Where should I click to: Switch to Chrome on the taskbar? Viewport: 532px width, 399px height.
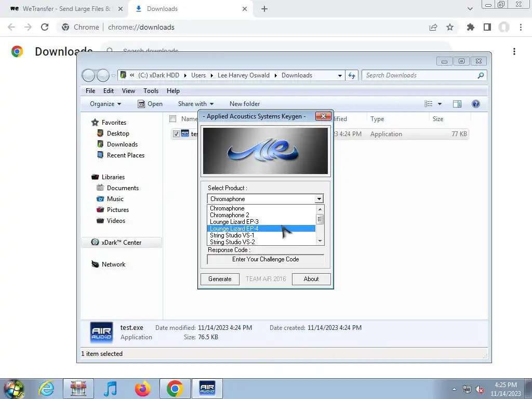[x=175, y=389]
